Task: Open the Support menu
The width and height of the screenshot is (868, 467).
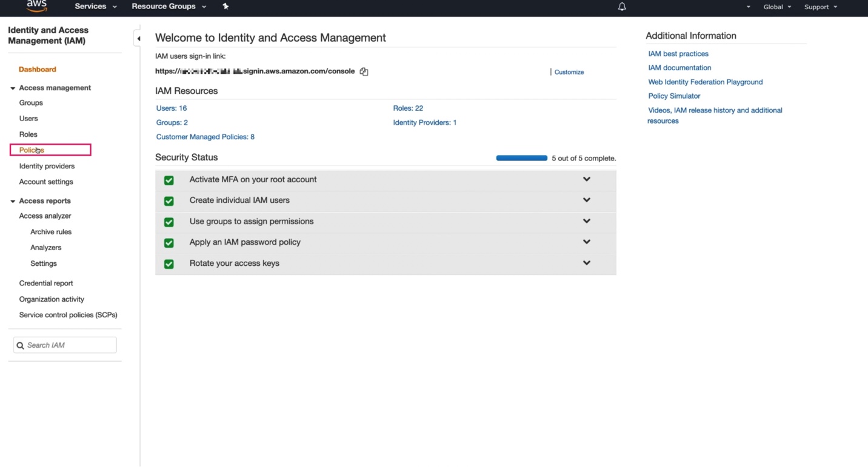Action: pyautogui.click(x=821, y=7)
